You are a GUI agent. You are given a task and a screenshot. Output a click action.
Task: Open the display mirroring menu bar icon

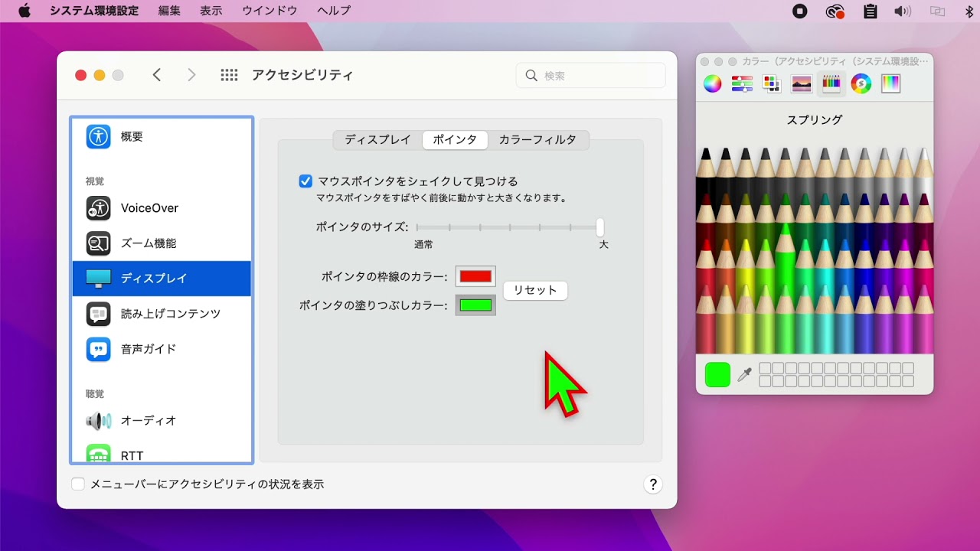937,11
